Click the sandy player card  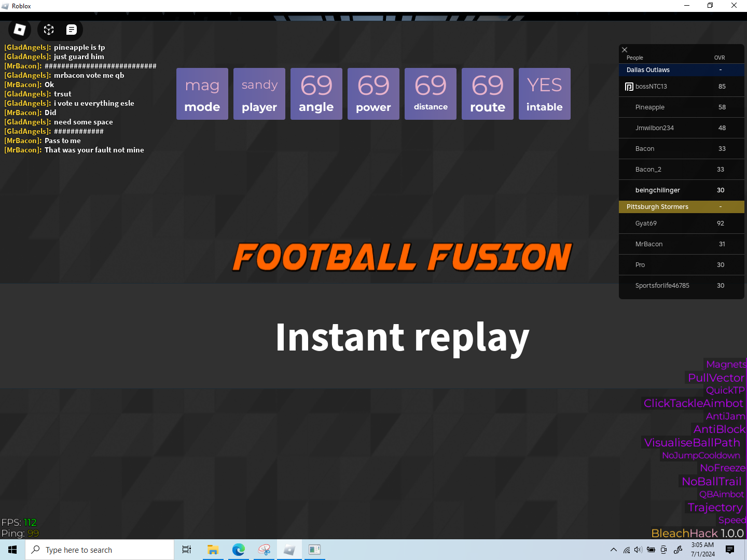click(259, 94)
